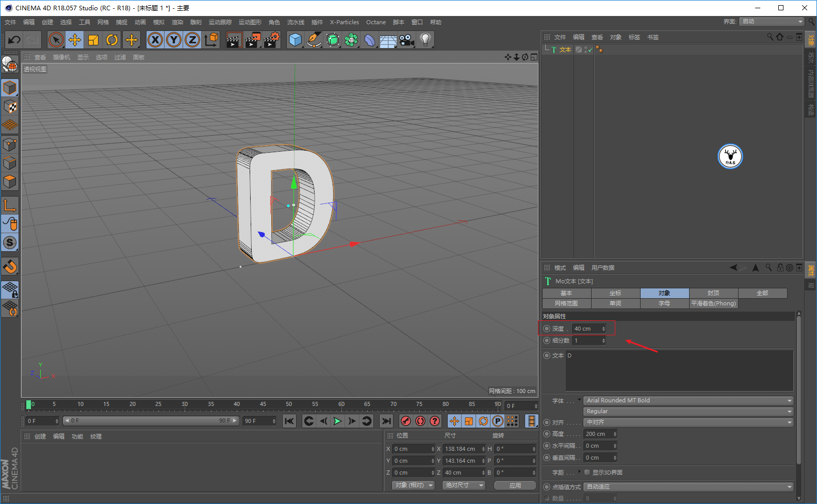This screenshot has height=504, width=817.
Task: Toggle animation circle for 高度
Action: tap(547, 434)
